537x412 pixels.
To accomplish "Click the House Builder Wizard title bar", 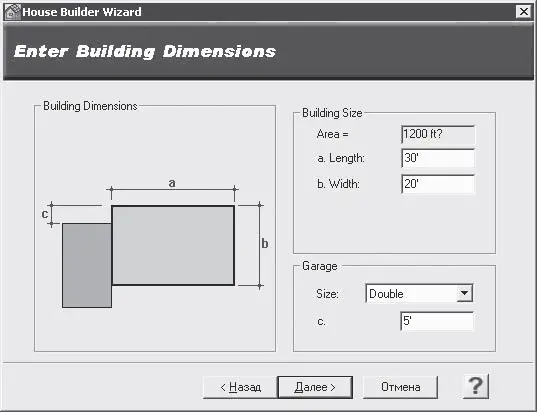I will coord(268,12).
